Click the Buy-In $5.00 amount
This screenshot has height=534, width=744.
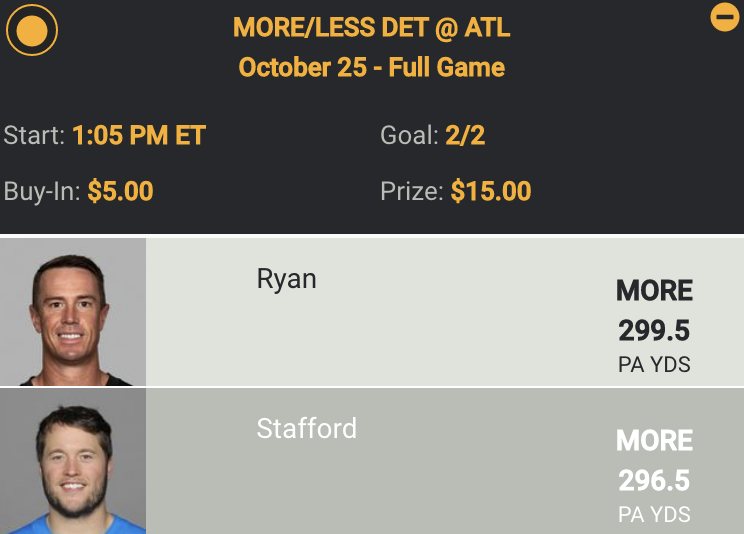click(x=120, y=191)
